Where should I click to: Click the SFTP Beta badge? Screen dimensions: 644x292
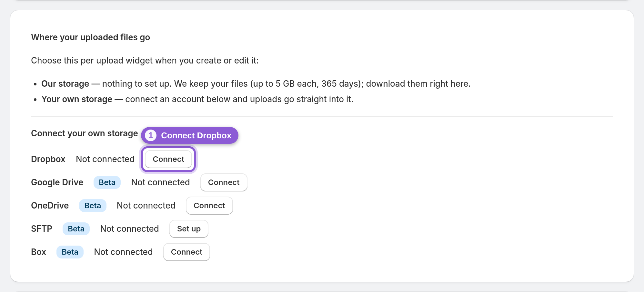point(76,229)
